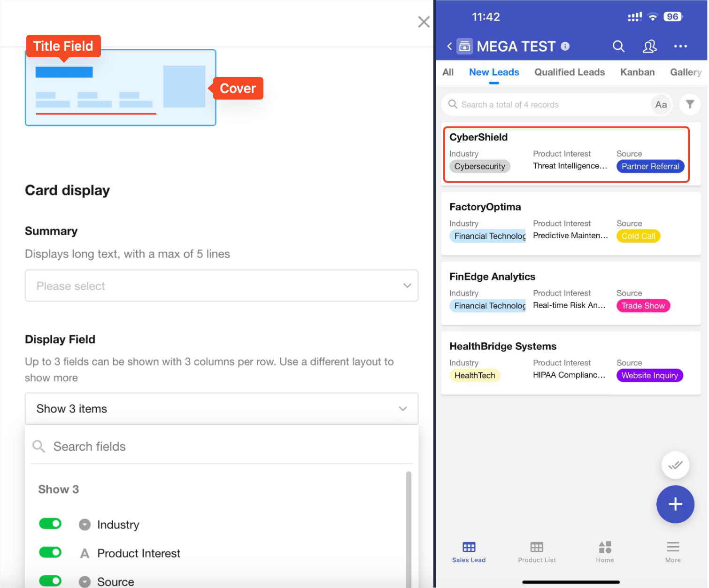
Task: Tap the back arrow beside MEGA TEST
Action: [449, 46]
